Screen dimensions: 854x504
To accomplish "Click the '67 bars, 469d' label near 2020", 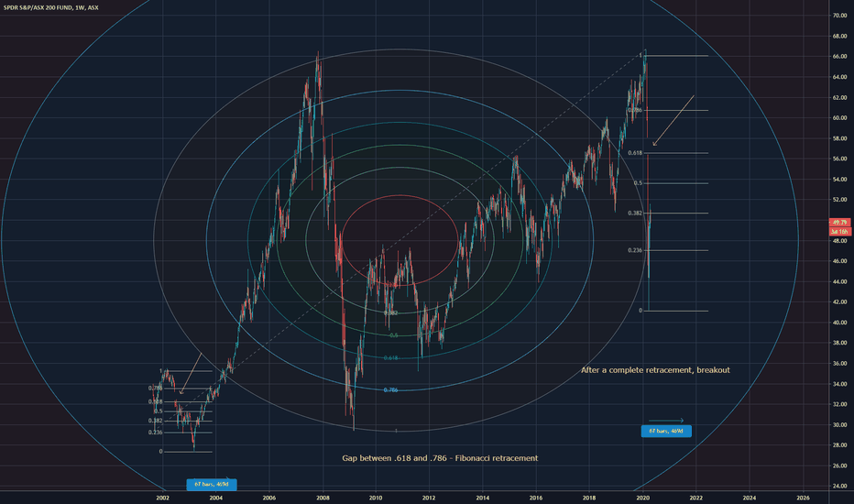I will click(666, 431).
